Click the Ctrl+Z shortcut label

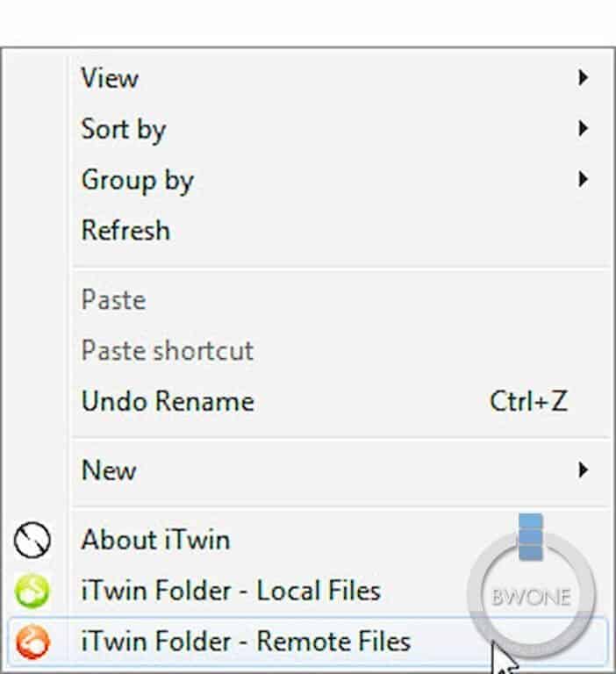pyautogui.click(x=529, y=401)
